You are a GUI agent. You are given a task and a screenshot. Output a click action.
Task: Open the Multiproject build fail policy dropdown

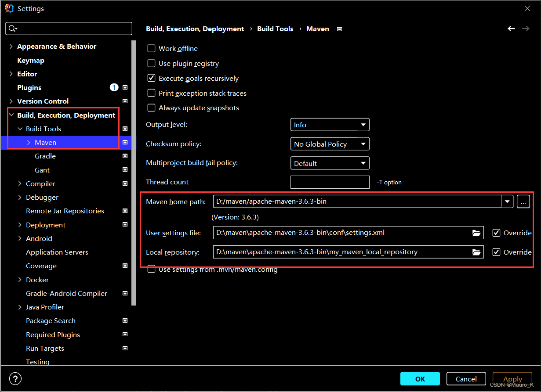(x=330, y=163)
